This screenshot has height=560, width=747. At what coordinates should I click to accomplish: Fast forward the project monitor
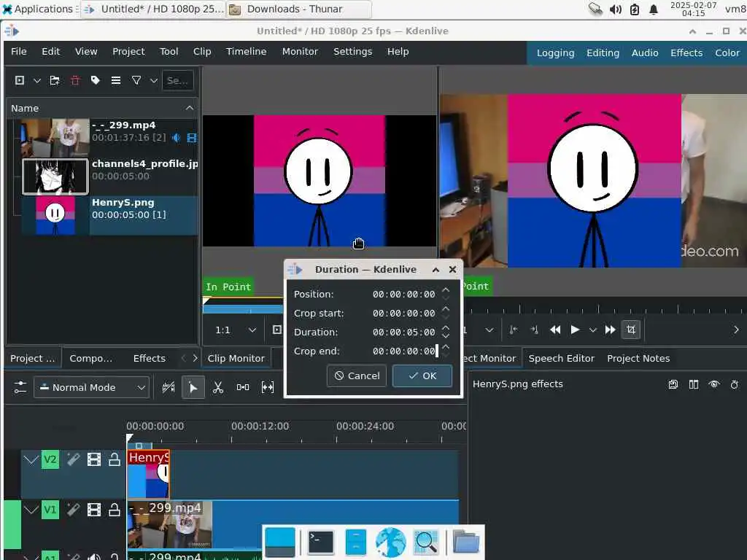611,330
